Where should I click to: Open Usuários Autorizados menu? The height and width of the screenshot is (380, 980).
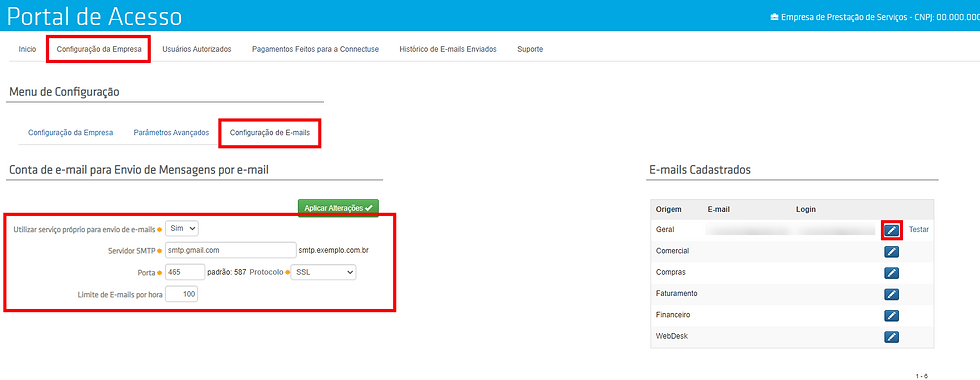pyautogui.click(x=197, y=49)
